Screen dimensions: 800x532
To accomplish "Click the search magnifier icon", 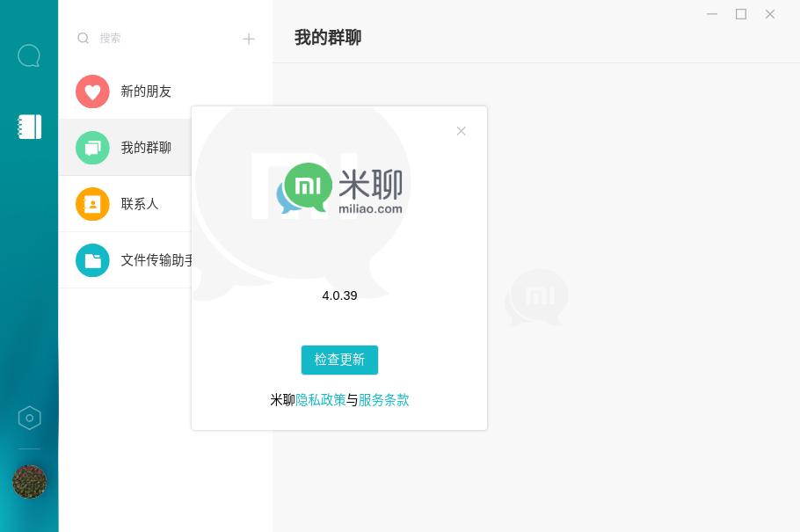I will tap(83, 38).
